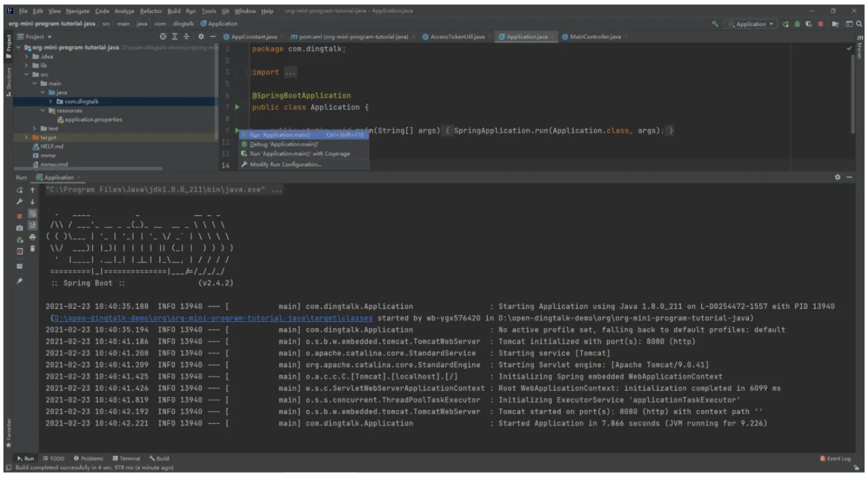The image size is (868, 477).
Task: Click the red Stop icon in top toolbar
Action: point(820,24)
